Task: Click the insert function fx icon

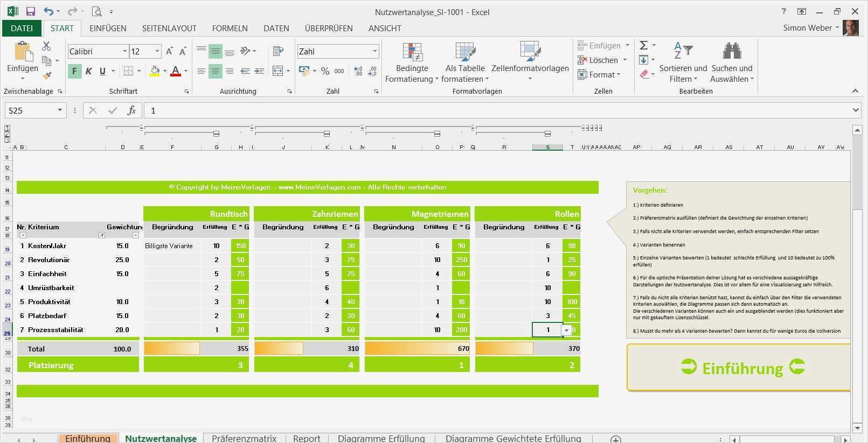Action: pyautogui.click(x=131, y=110)
